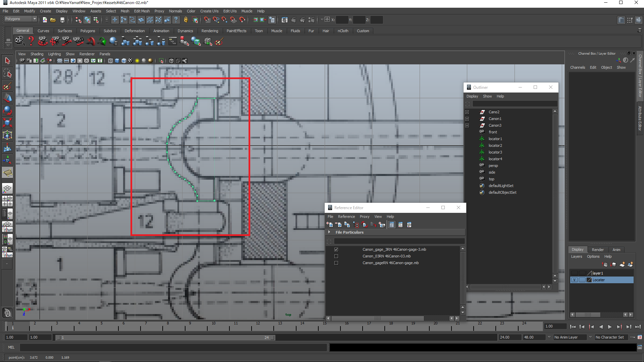Click Create New Layer icon in layer editor
644x362 pixels.
pos(622,264)
